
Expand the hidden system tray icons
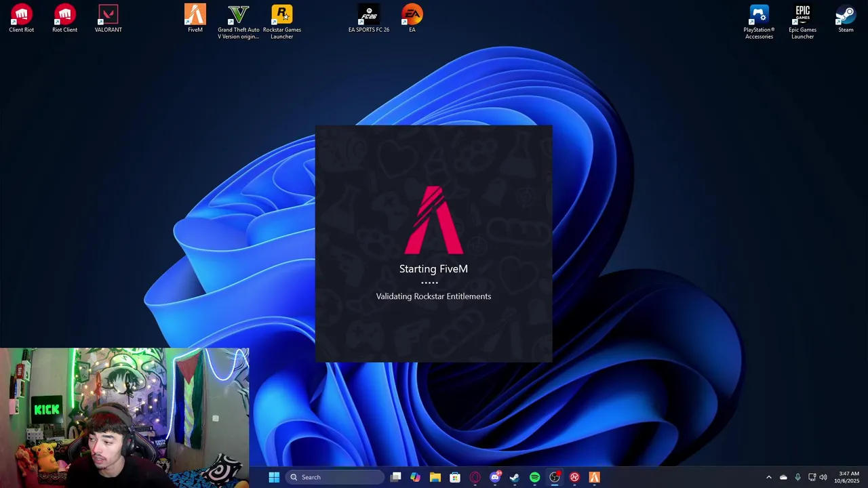[x=768, y=477]
